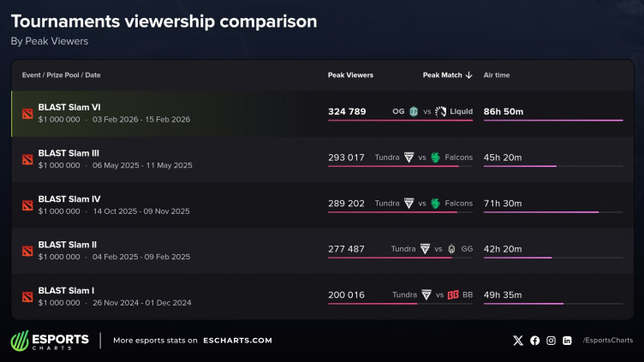Sort by Air time column header
Image resolution: width=644 pixels, height=362 pixels.
pyautogui.click(x=497, y=75)
